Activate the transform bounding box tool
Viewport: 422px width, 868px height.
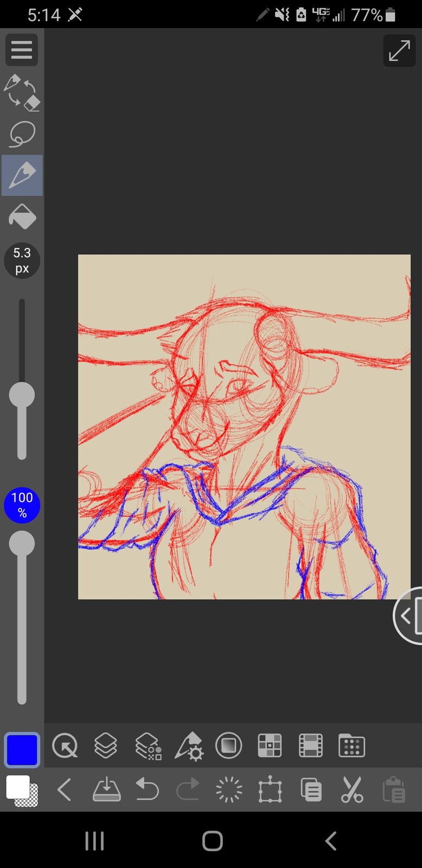tap(270, 790)
